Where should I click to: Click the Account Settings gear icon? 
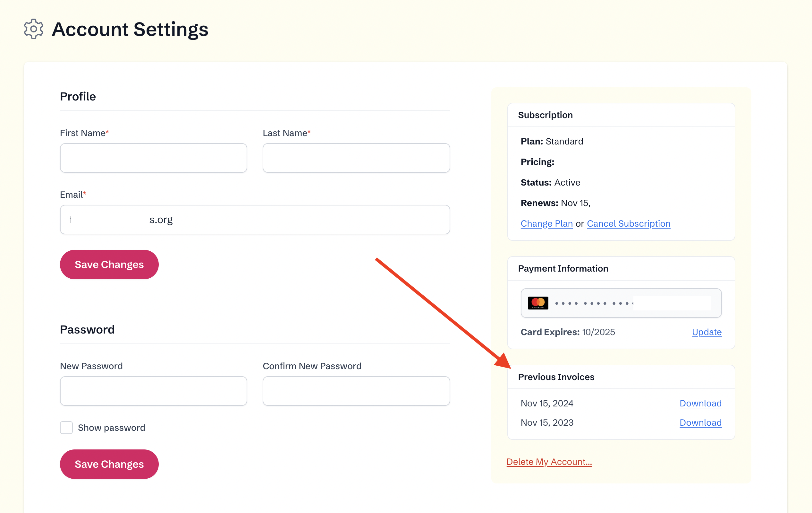pyautogui.click(x=34, y=29)
